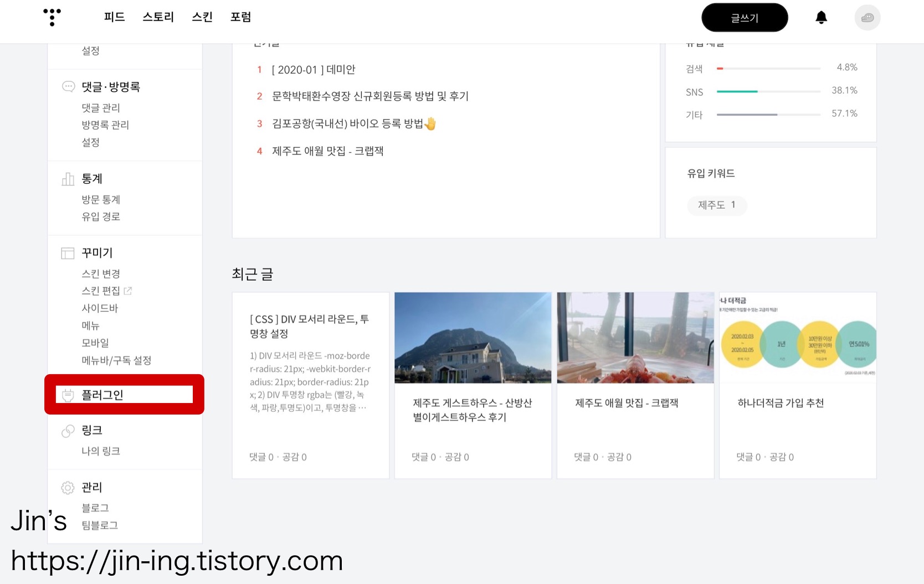The height and width of the screenshot is (584, 924).
Task: Open 블로그 under 관리
Action: coord(95,508)
